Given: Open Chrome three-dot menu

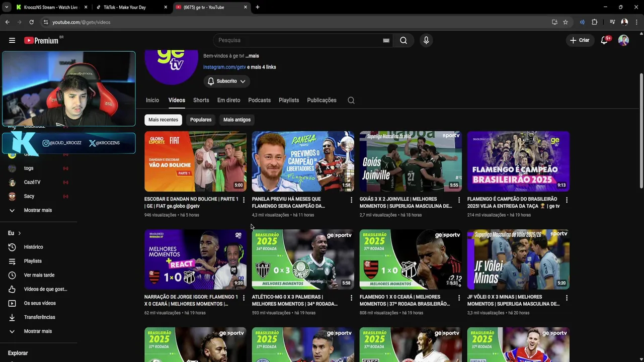Looking at the screenshot, I should pos(636,22).
